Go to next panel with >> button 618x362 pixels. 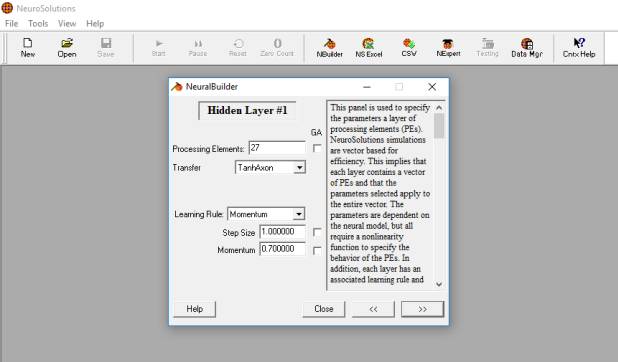(423, 309)
